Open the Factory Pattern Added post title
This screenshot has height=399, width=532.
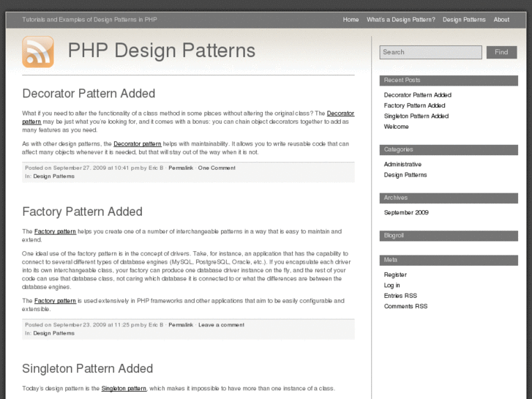[x=82, y=212]
